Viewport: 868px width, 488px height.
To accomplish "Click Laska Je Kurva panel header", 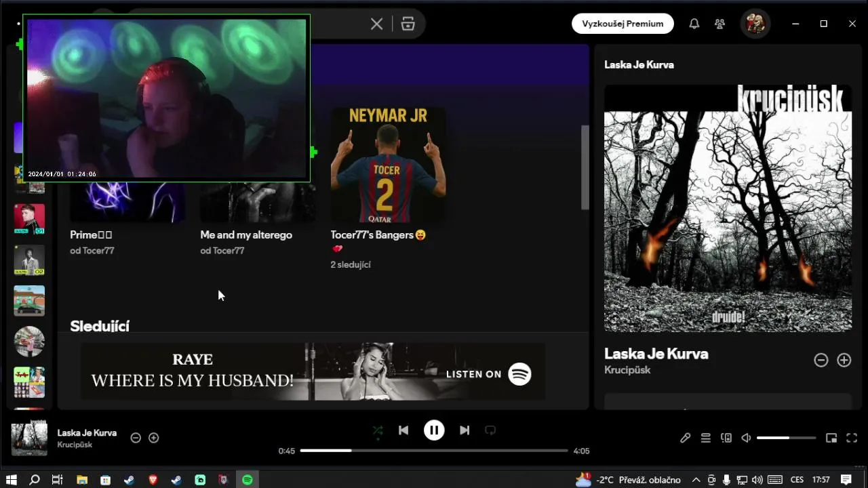I will tap(639, 65).
